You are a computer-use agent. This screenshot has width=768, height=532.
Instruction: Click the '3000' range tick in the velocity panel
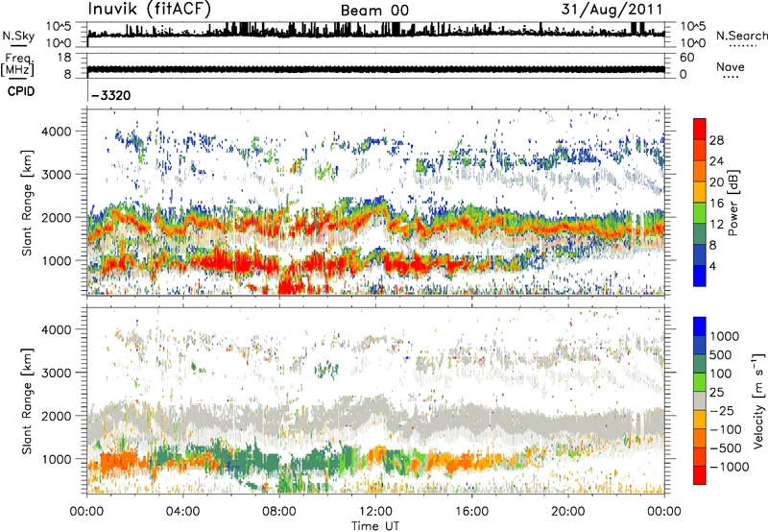tap(56, 373)
